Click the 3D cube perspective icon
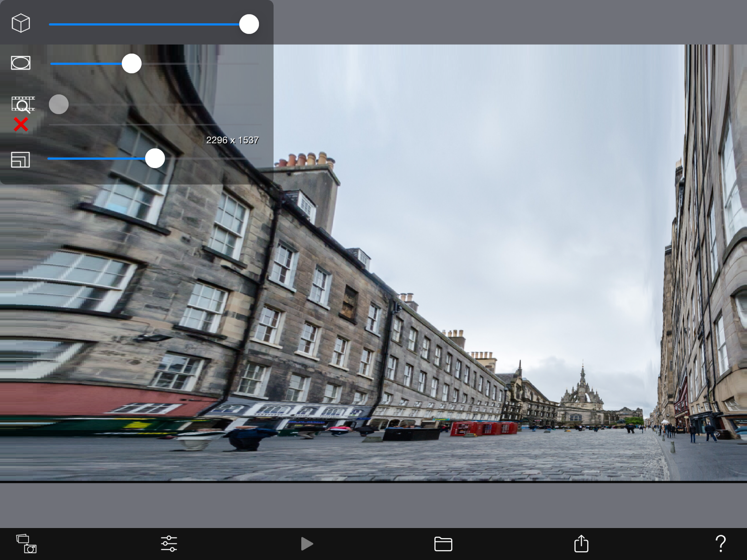The height and width of the screenshot is (560, 747). [x=21, y=23]
